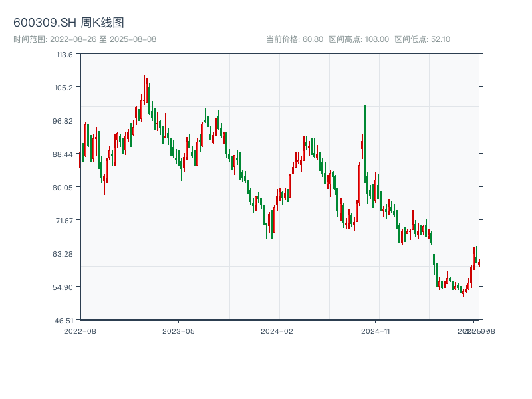Click y-axis label 46.51
The height and width of the screenshot is (399, 532).
point(63,321)
